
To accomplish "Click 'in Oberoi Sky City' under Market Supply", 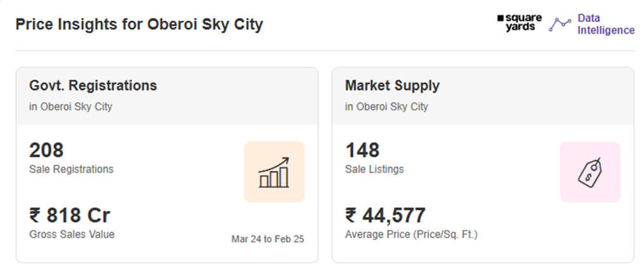I will (x=386, y=107).
